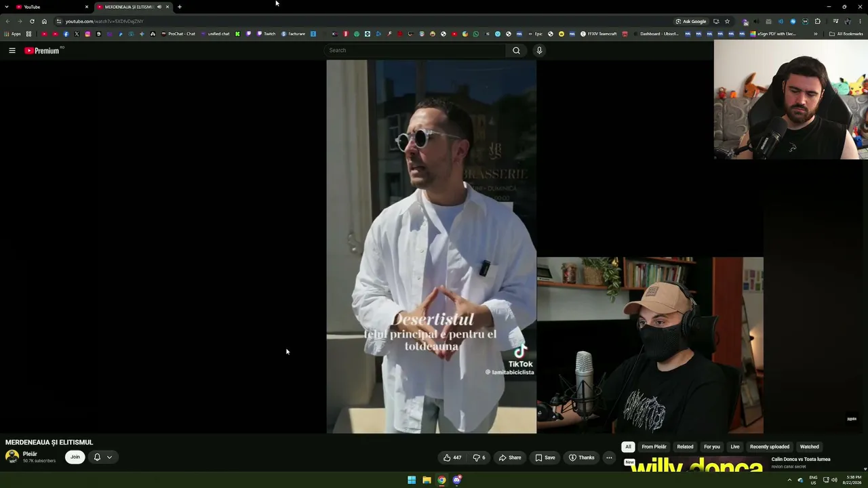Share the MERDENEAUA ȘI ELITISMUL video
868x488 pixels.
(510, 457)
